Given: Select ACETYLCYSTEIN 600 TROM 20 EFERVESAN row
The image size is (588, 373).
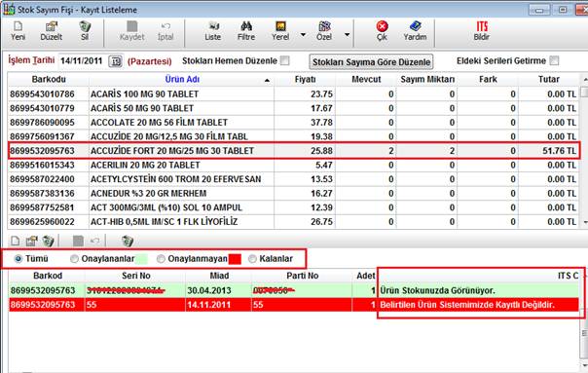Looking at the screenshot, I should 294,179.
